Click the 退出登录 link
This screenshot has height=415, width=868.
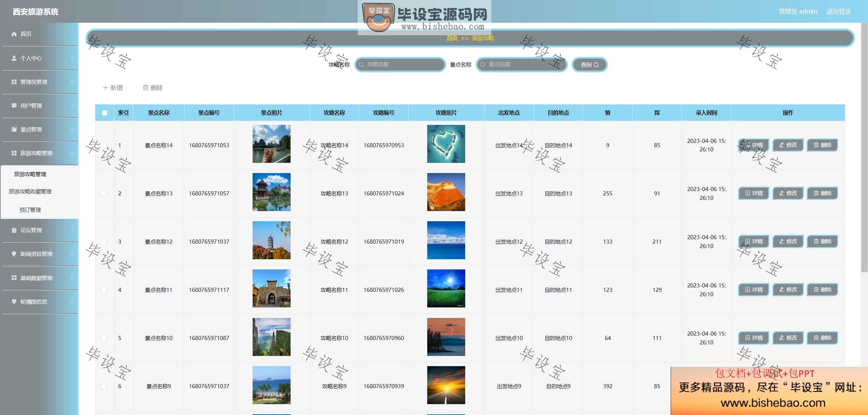[x=839, y=12]
